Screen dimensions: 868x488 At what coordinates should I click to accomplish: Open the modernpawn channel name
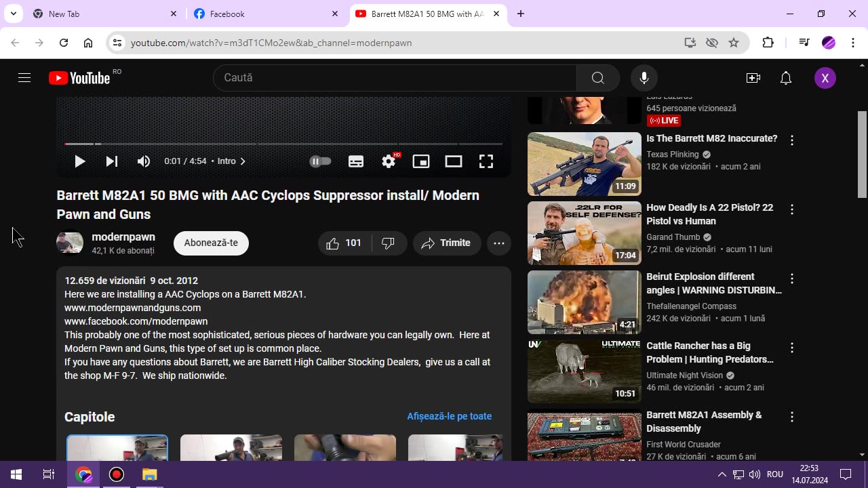coord(123,237)
